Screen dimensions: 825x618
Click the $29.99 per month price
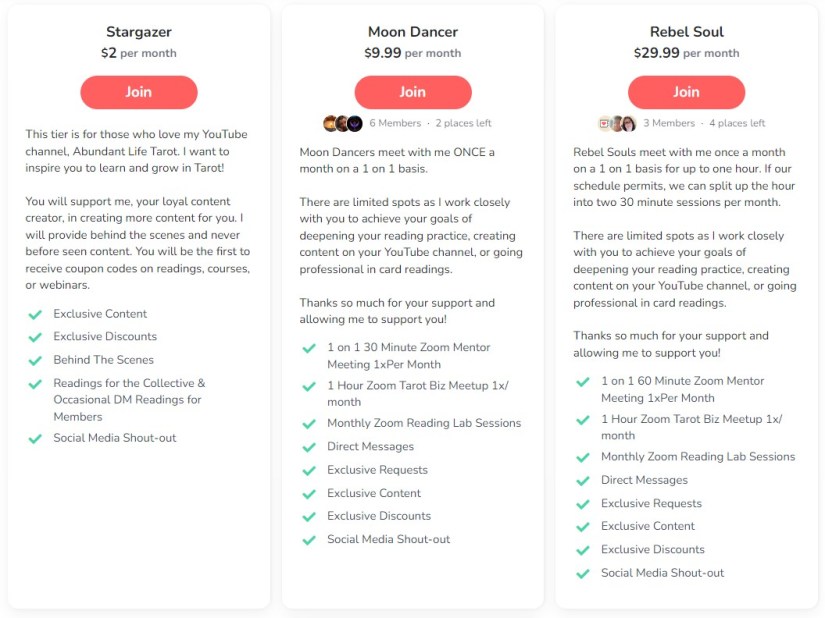(686, 53)
